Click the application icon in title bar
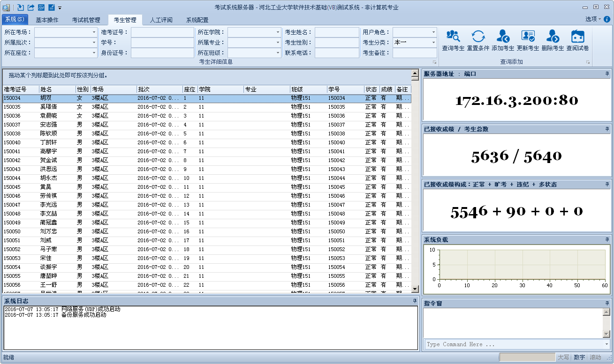Screen dimensions: 614x364 tap(7, 7)
